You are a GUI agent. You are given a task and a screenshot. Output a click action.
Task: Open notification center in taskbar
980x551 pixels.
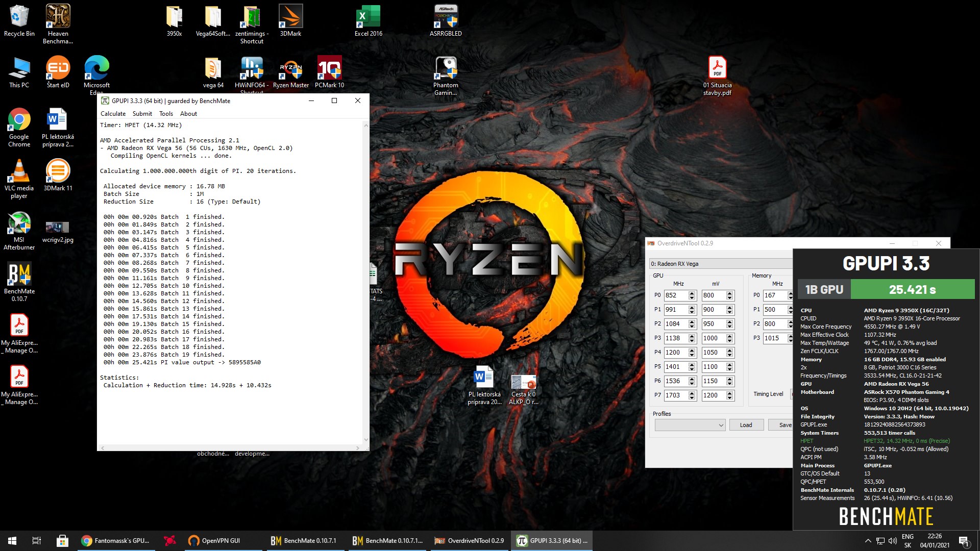pos(964,541)
